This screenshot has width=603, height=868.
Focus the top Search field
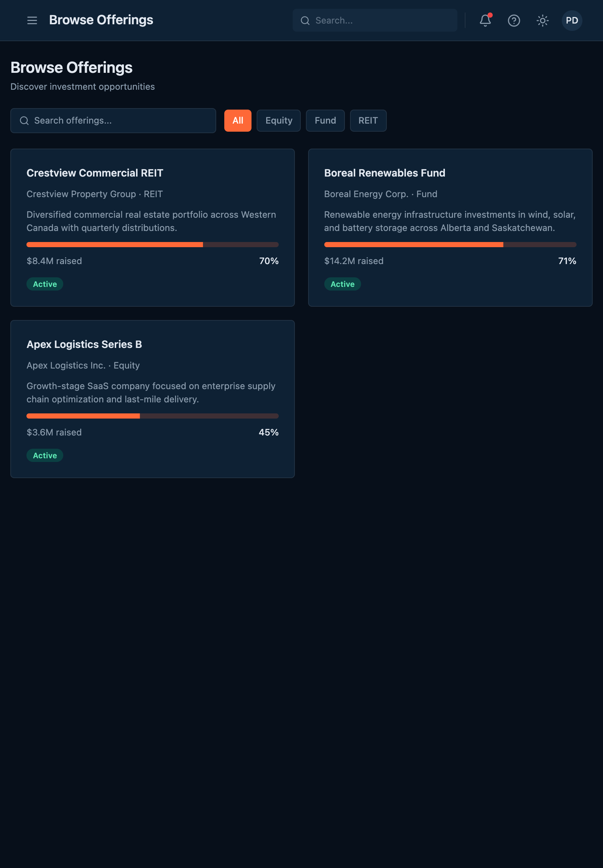(x=382, y=20)
